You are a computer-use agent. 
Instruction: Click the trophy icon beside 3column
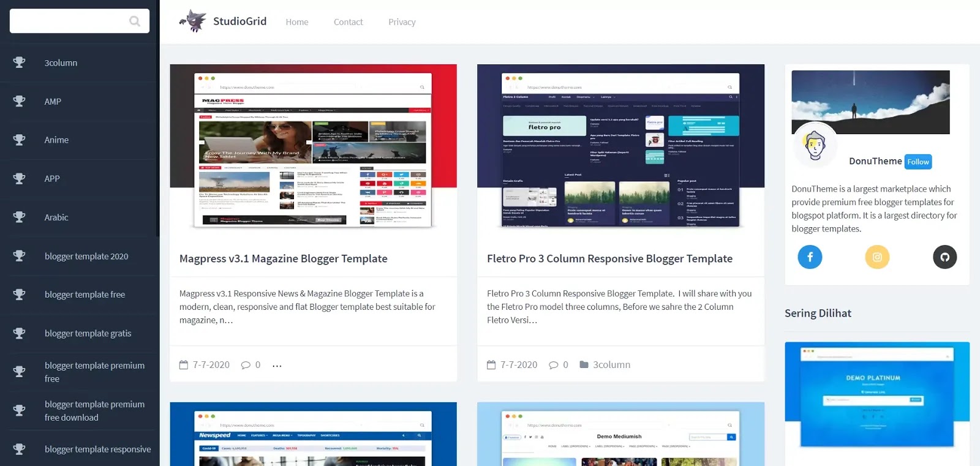click(x=20, y=62)
